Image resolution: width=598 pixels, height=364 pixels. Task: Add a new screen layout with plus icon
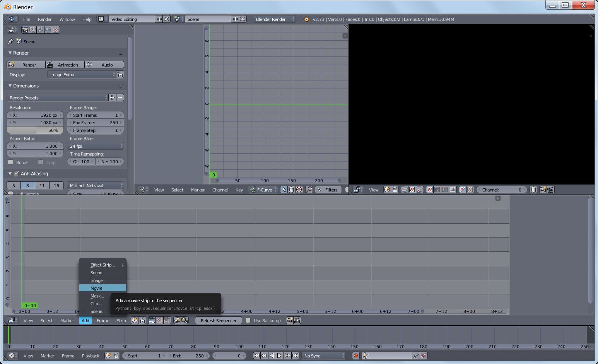coord(159,19)
